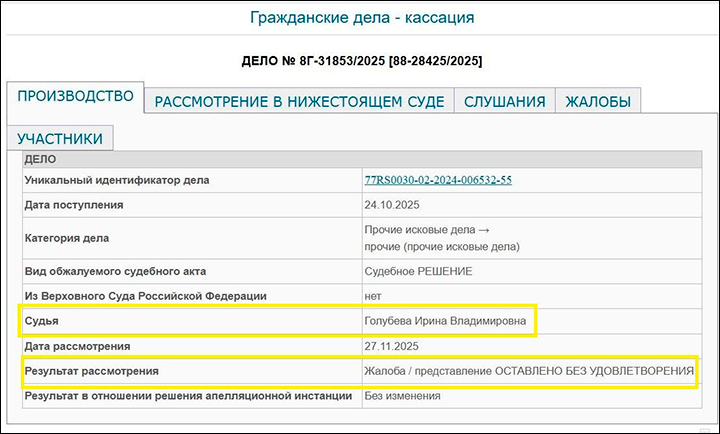Click judge name Голубева Ирина Владимировна
The width and height of the screenshot is (720, 434).
(x=442, y=321)
